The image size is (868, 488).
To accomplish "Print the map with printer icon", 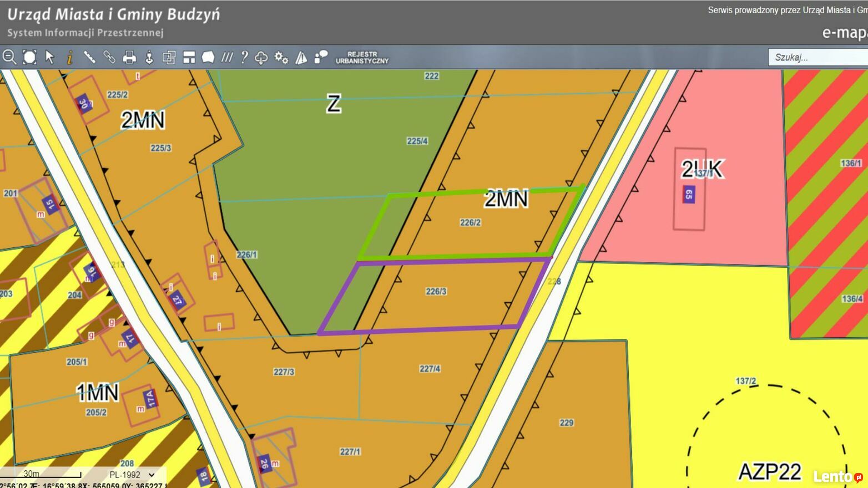I will point(129,57).
